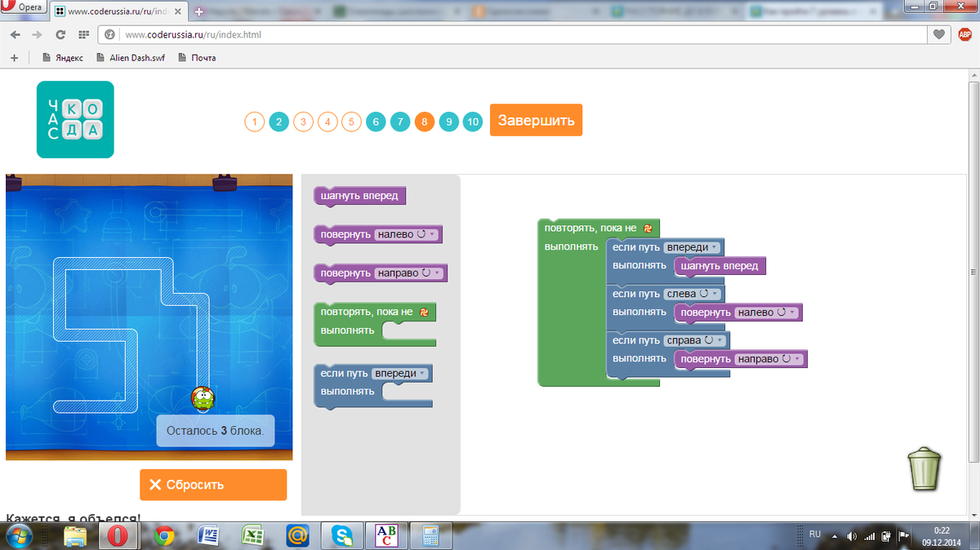Click the Завершить button

tap(536, 120)
